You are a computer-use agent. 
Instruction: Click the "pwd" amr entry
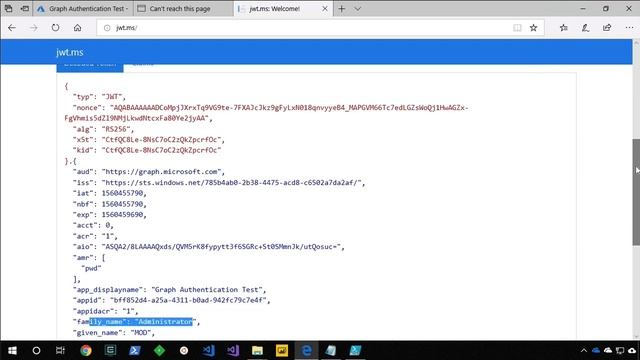click(91, 268)
